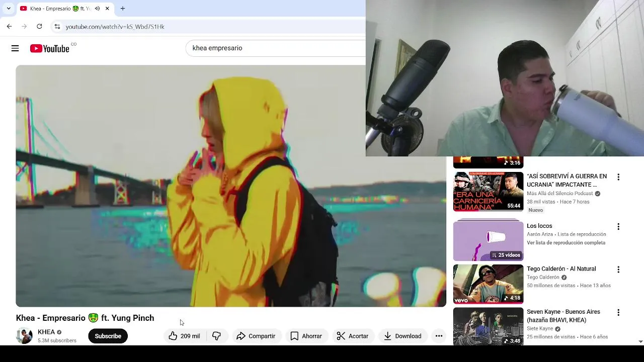The image size is (644, 362).
Task: Open the partially visible 3:16 video thumbnail
Action: pyautogui.click(x=488, y=162)
